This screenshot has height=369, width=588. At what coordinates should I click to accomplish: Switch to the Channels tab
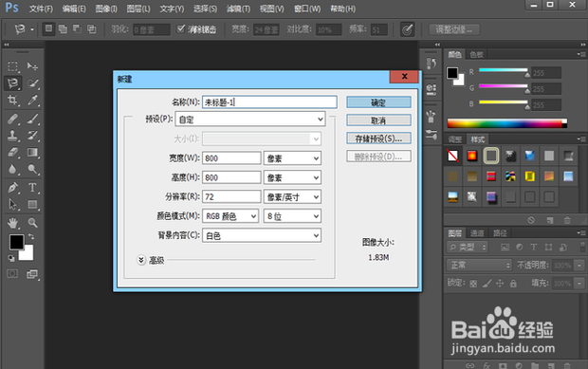click(477, 233)
